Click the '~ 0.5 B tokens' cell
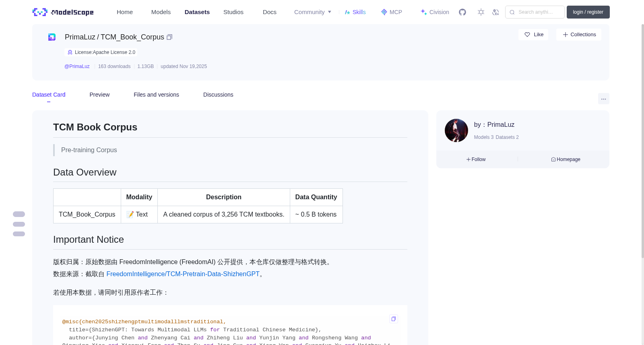The width and height of the screenshot is (644, 345). click(316, 215)
